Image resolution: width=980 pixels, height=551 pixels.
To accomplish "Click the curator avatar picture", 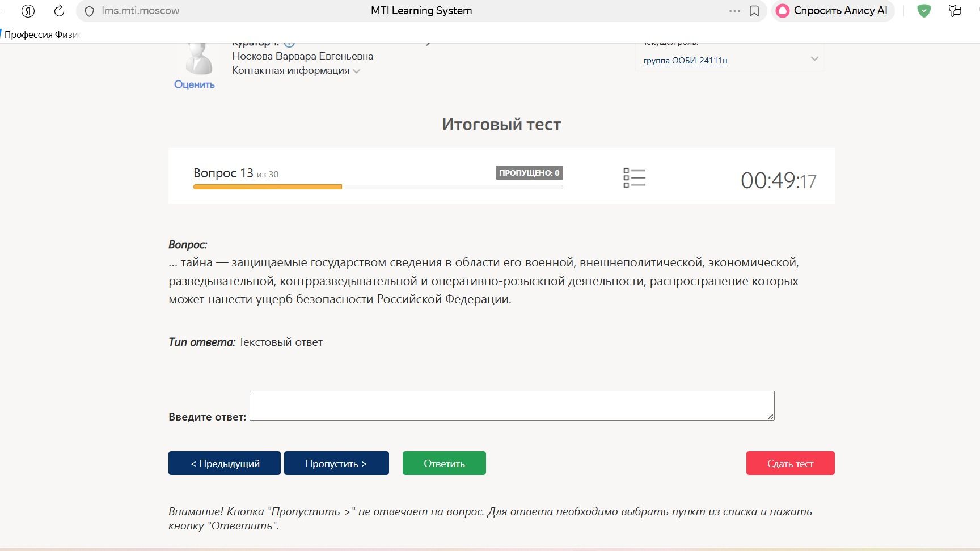I will point(199,59).
